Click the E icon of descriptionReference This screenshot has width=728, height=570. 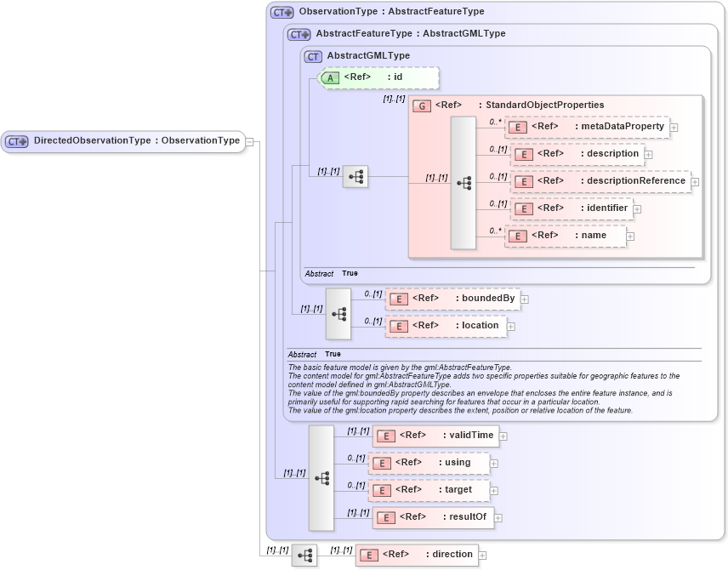pyautogui.click(x=524, y=182)
